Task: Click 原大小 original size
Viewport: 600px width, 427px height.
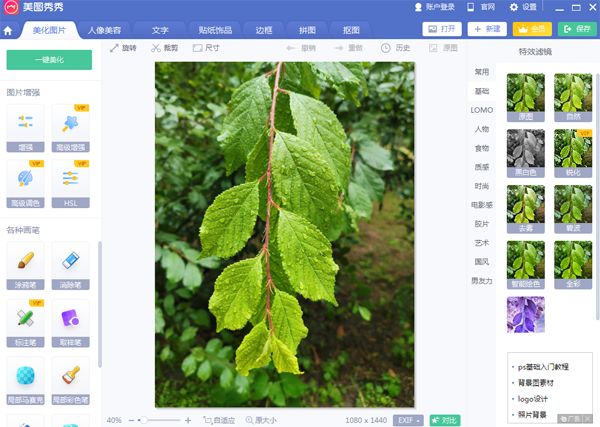Action: pyautogui.click(x=261, y=420)
